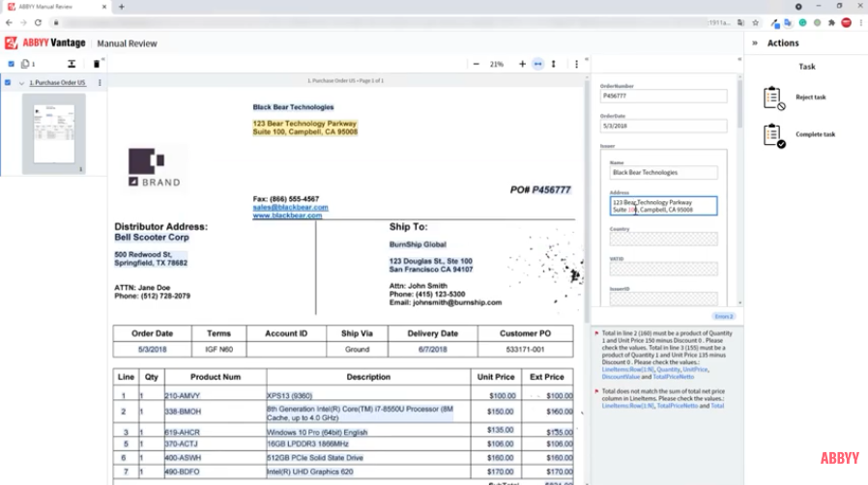Open LineItems.Row[1:N] link in first error
This screenshot has height=485, width=868.
tap(627, 369)
